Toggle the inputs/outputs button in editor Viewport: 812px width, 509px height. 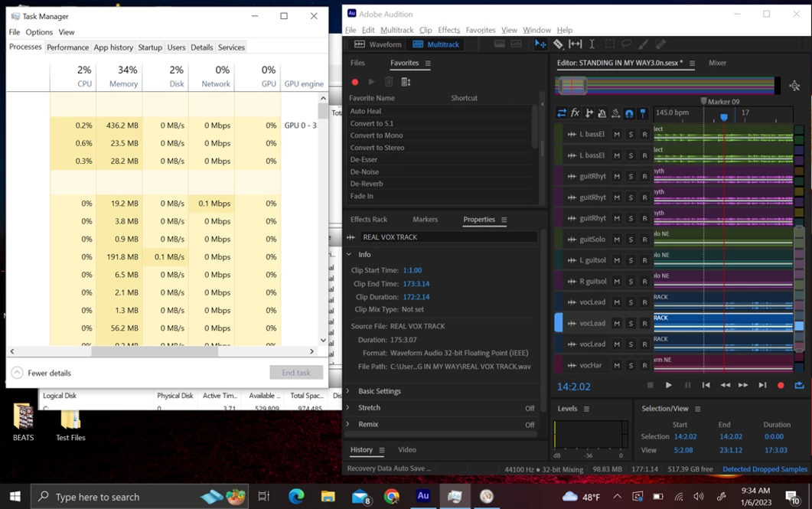pos(561,113)
